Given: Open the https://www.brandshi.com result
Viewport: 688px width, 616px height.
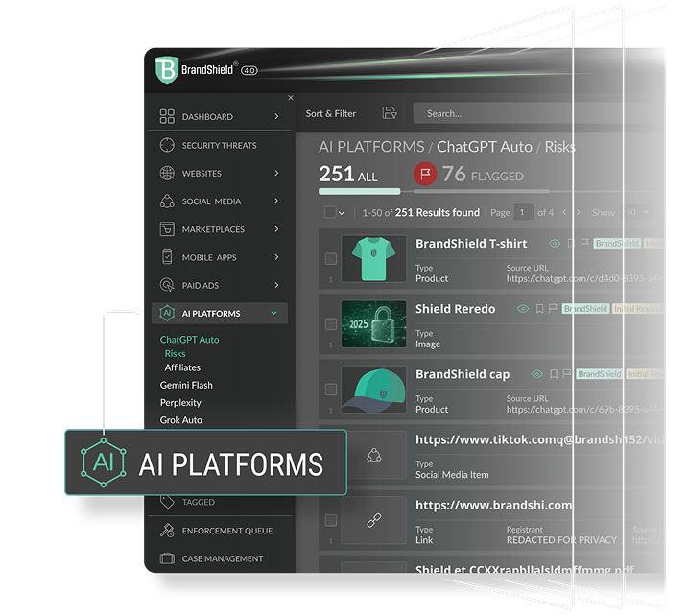Looking at the screenshot, I should pos(493,505).
